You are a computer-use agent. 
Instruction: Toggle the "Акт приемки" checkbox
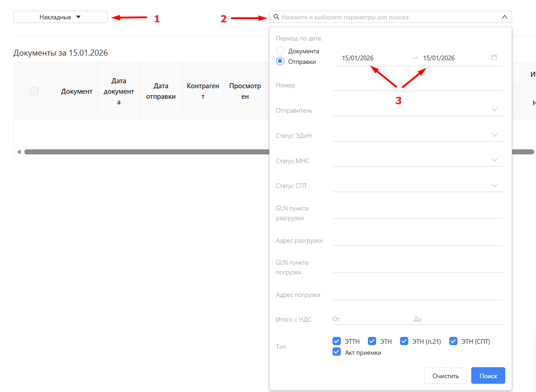337,352
